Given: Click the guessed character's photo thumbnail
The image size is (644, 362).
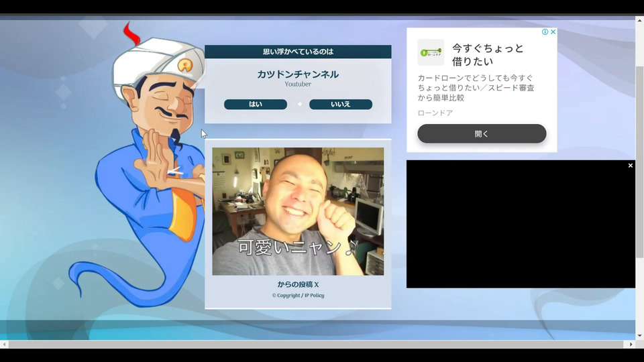Looking at the screenshot, I should 298,211.
